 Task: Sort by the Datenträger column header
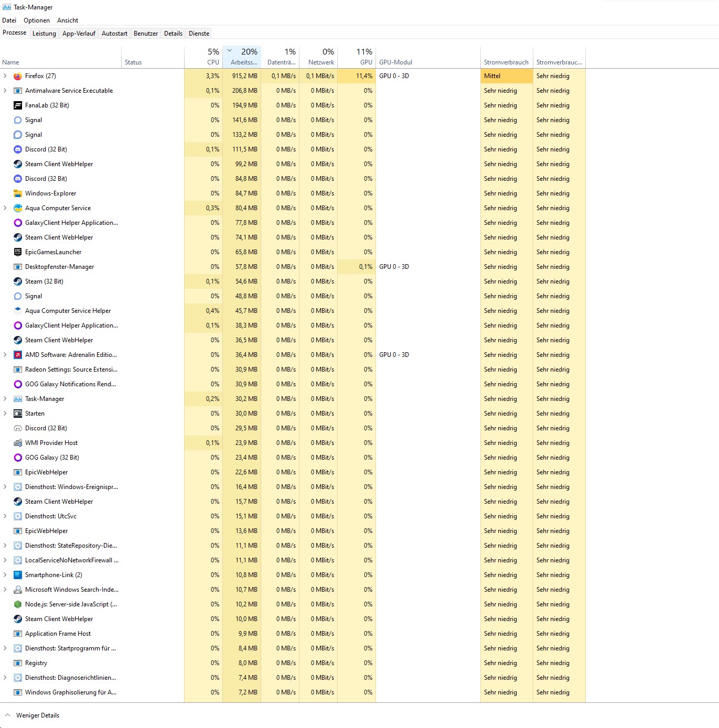click(280, 57)
